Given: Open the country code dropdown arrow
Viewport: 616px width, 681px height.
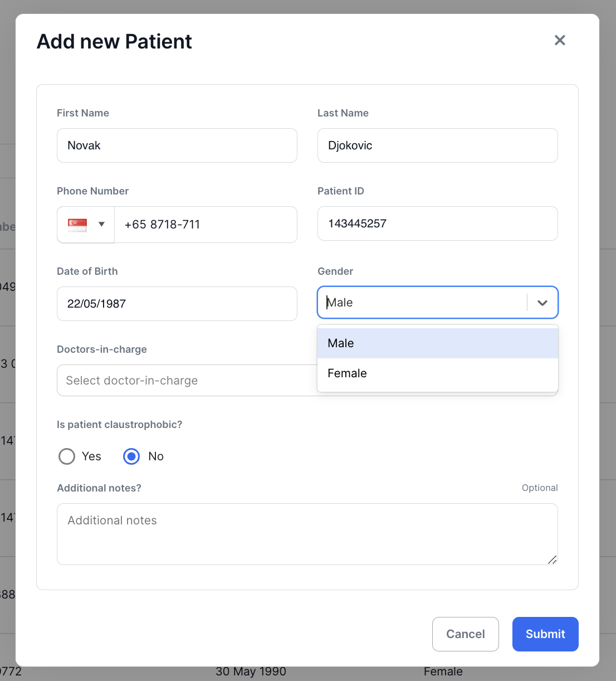Looking at the screenshot, I should coord(101,225).
